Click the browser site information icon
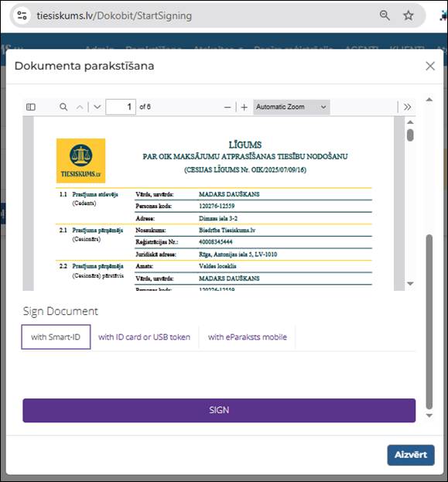Screen dimensions: 448x482 [22, 15]
